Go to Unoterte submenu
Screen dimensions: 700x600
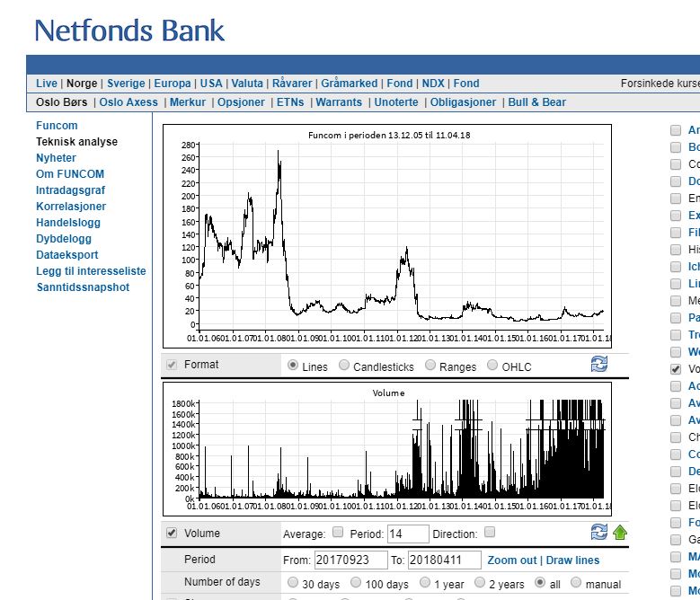[396, 102]
